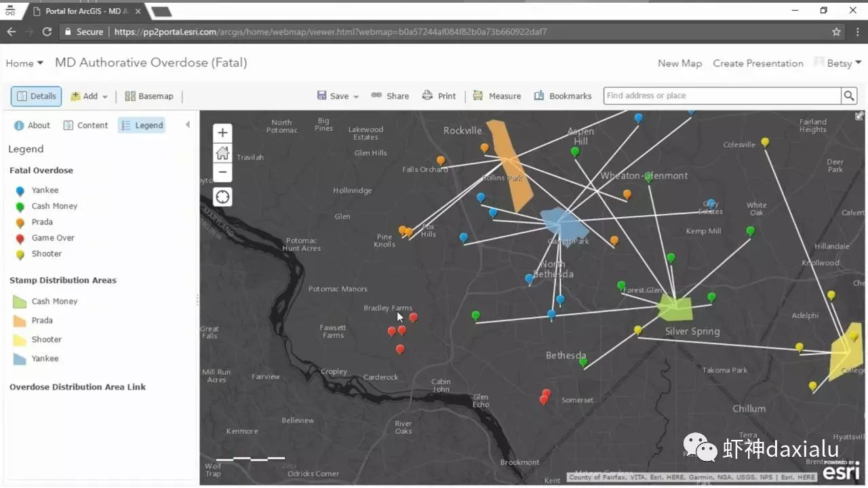Click the New Map link
Image resolution: width=868 pixels, height=488 pixels.
click(679, 63)
